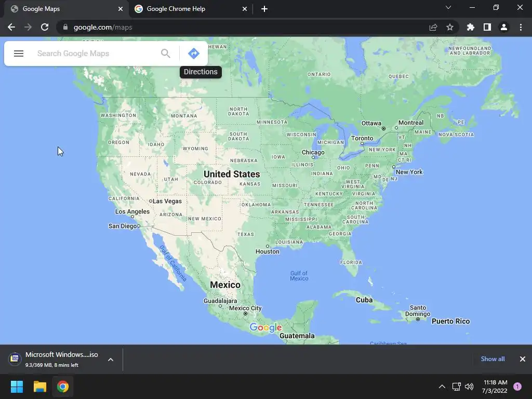Screen dimensions: 532x399
Task: Click the Mexico City label
Action: (x=245, y=308)
